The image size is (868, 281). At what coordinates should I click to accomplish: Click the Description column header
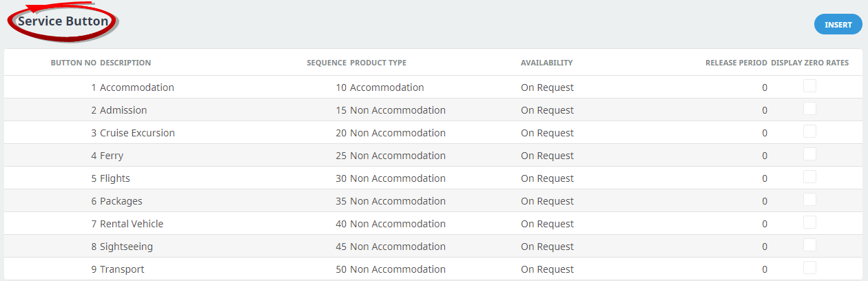125,63
